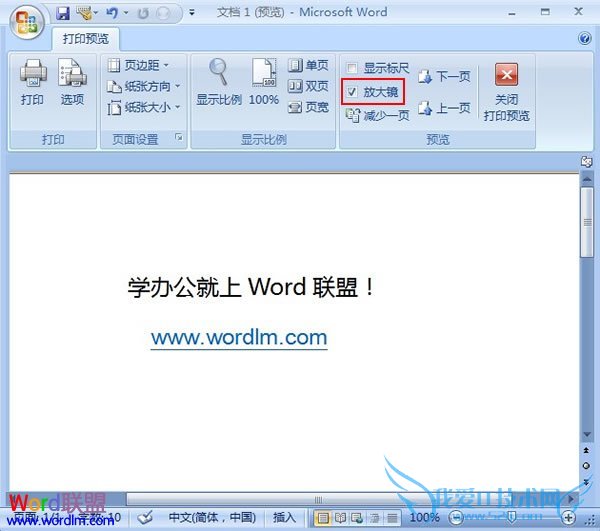Click Shrink One Page (减少一页)
Image resolution: width=600 pixels, height=531 pixels.
[377, 115]
